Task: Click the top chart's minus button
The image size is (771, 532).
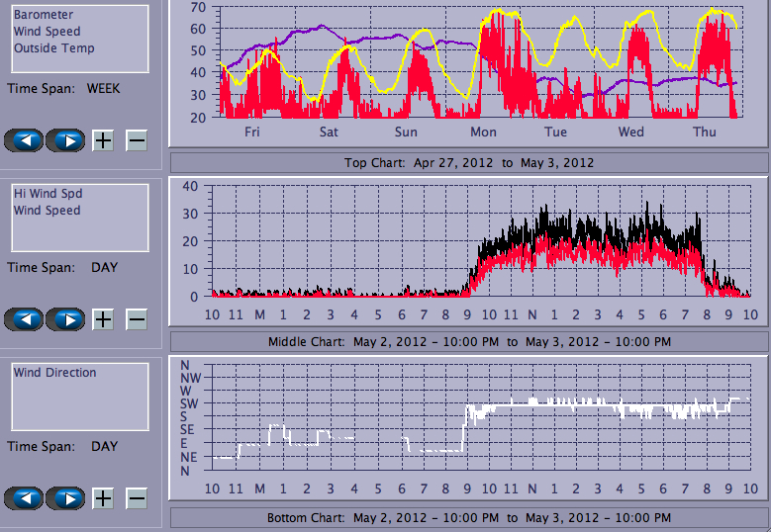Action: click(x=137, y=140)
